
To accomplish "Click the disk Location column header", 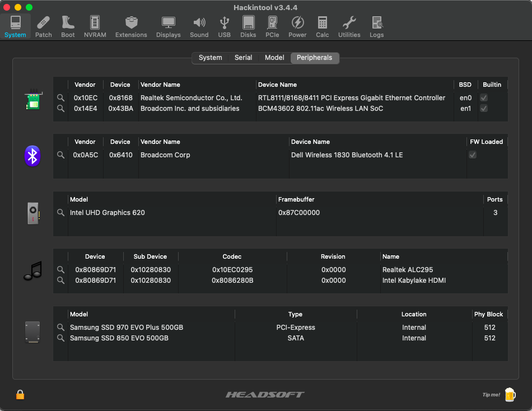I will (414, 314).
